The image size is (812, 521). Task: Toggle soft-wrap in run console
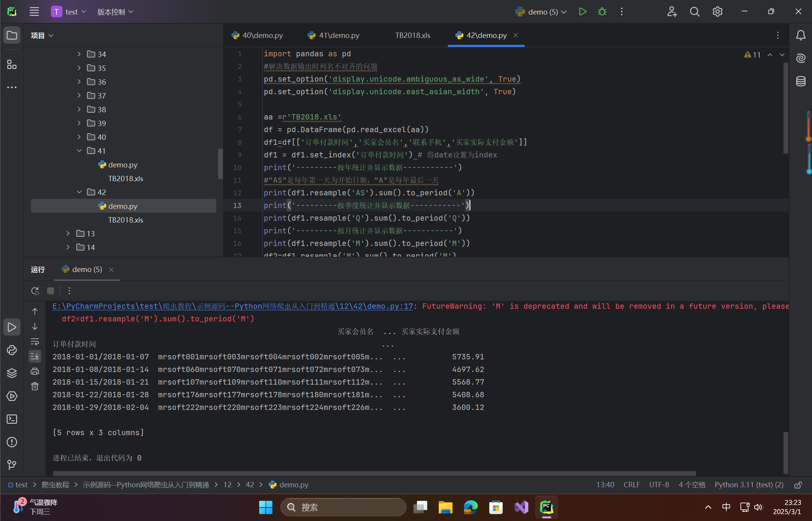pos(35,341)
